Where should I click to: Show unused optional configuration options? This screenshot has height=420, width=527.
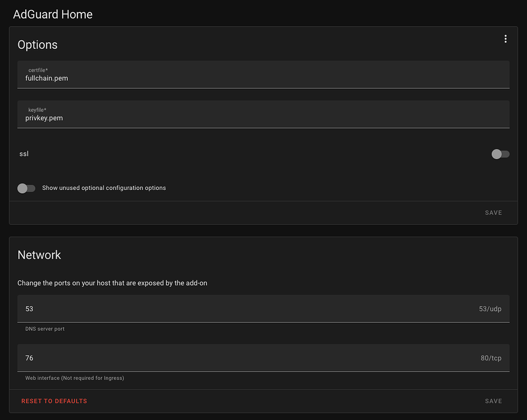[x=26, y=188]
